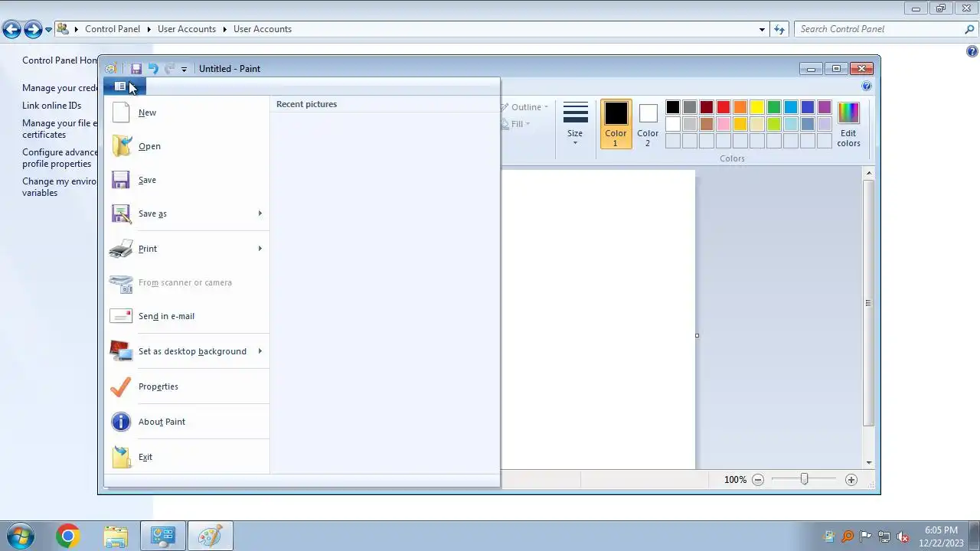
Task: Click Link online IDs link
Action: [x=51, y=106]
